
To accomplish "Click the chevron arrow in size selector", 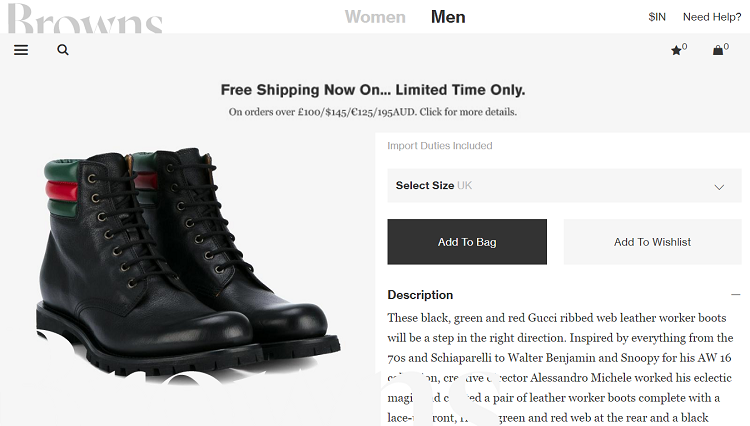I will (x=719, y=187).
